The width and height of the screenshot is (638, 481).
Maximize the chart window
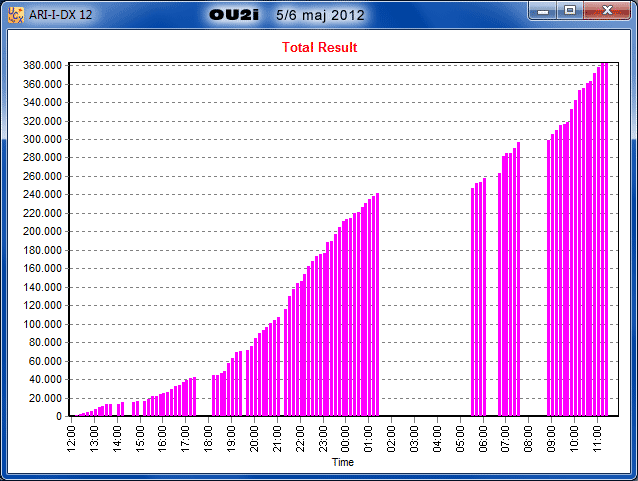point(570,11)
